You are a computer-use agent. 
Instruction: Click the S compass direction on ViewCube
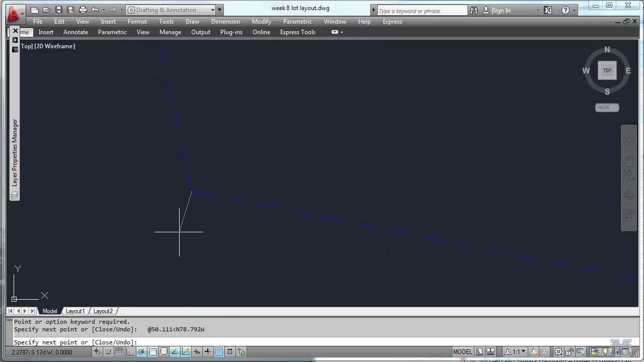[607, 92]
